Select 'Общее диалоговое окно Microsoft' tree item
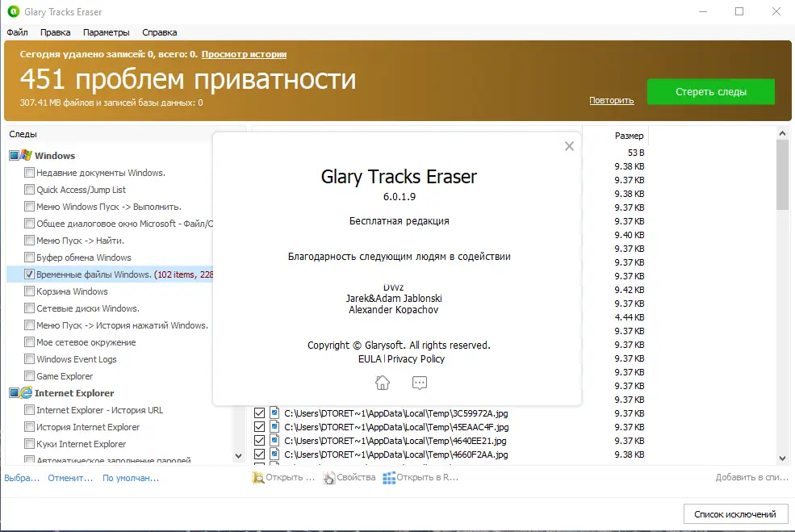795x532 pixels. pos(125,224)
